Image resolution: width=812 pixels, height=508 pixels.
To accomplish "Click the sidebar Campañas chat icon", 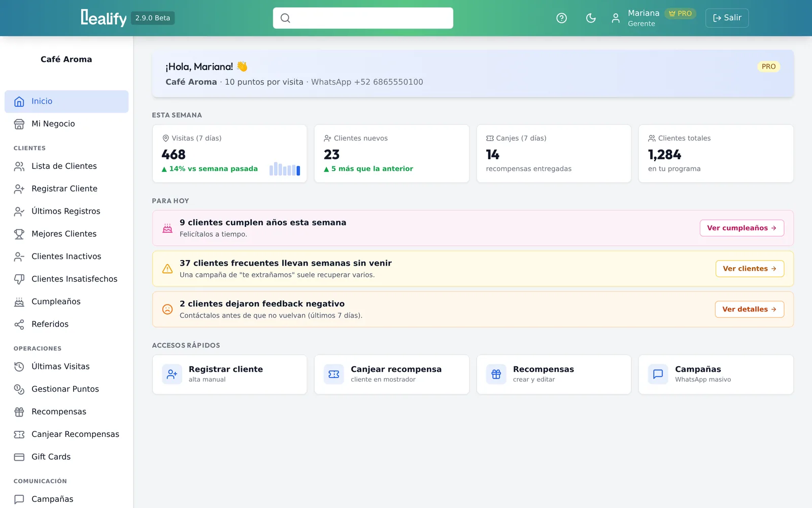I will pyautogui.click(x=19, y=499).
